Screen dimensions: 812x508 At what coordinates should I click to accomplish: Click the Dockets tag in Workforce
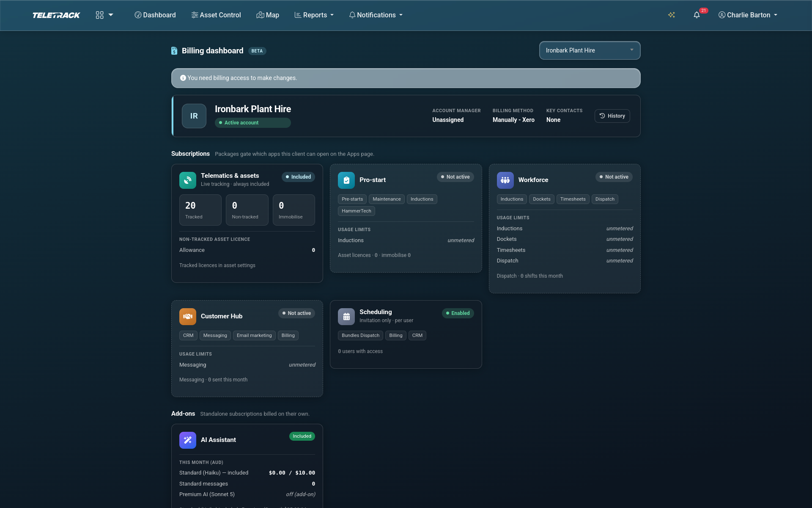542,199
